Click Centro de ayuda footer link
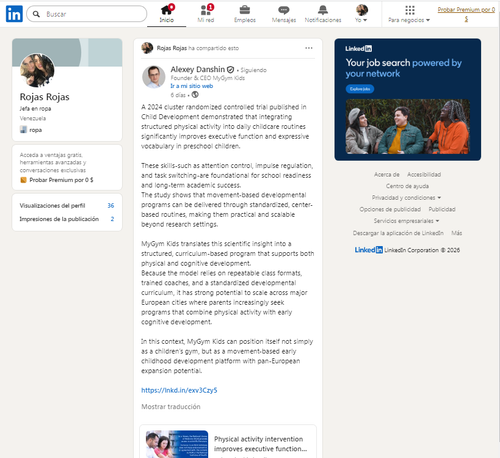 (407, 186)
